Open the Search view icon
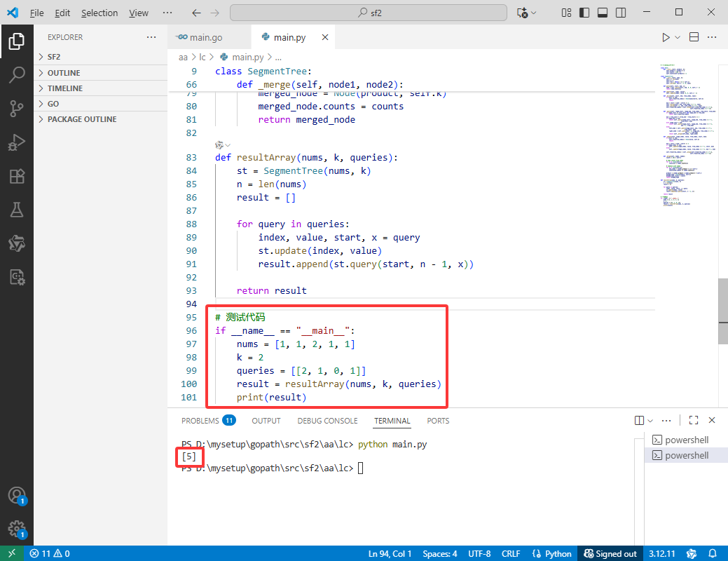 pyautogui.click(x=17, y=74)
